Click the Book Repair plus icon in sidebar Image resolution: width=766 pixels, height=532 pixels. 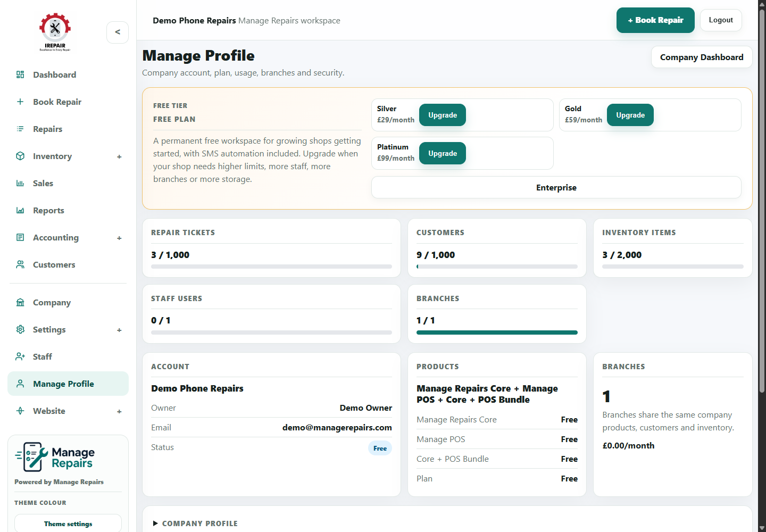coord(20,102)
